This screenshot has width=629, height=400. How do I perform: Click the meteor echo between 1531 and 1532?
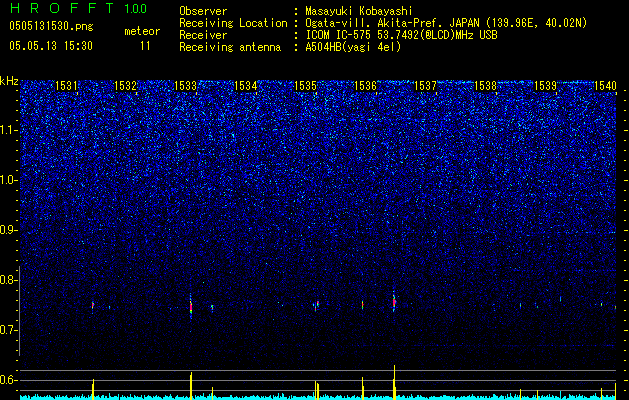click(x=93, y=305)
